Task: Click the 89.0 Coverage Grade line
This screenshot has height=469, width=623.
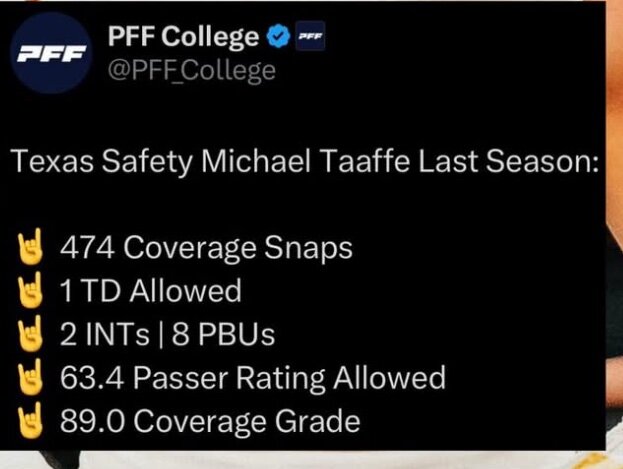Action: tap(210, 421)
